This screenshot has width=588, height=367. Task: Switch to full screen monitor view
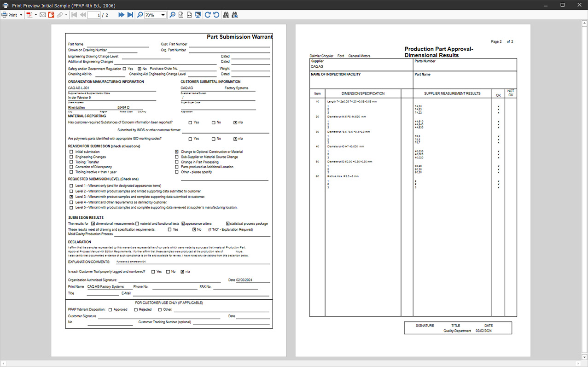(x=198, y=15)
